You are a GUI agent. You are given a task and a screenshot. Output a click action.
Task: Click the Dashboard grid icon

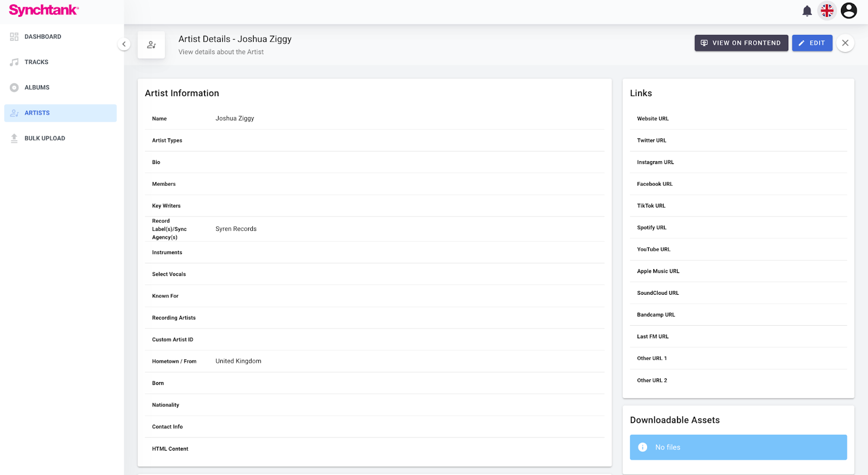coord(14,37)
